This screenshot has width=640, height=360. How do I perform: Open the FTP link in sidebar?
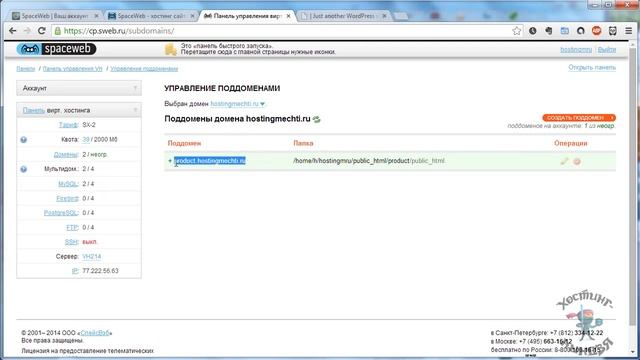coord(72,227)
